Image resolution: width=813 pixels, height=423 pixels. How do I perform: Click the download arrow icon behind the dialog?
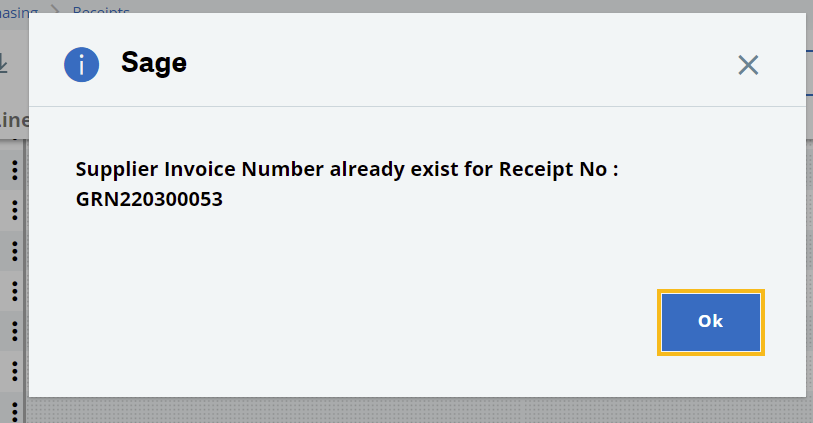(x=3, y=63)
